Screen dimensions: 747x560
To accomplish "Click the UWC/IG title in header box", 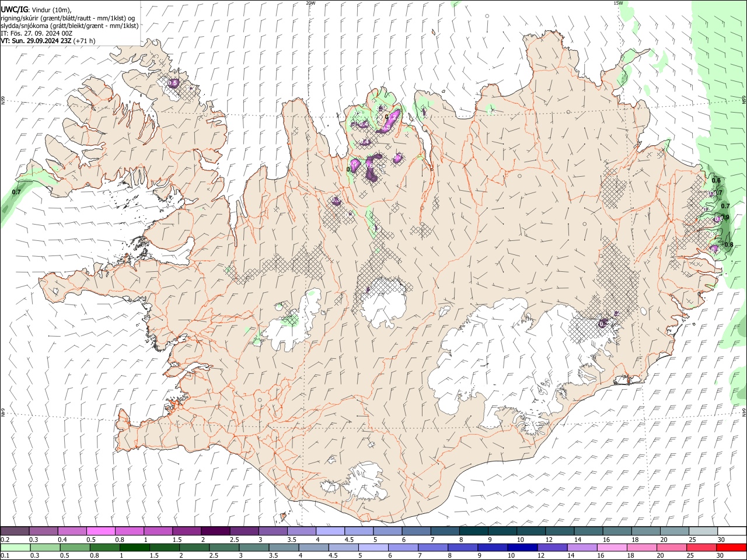I will [14, 9].
